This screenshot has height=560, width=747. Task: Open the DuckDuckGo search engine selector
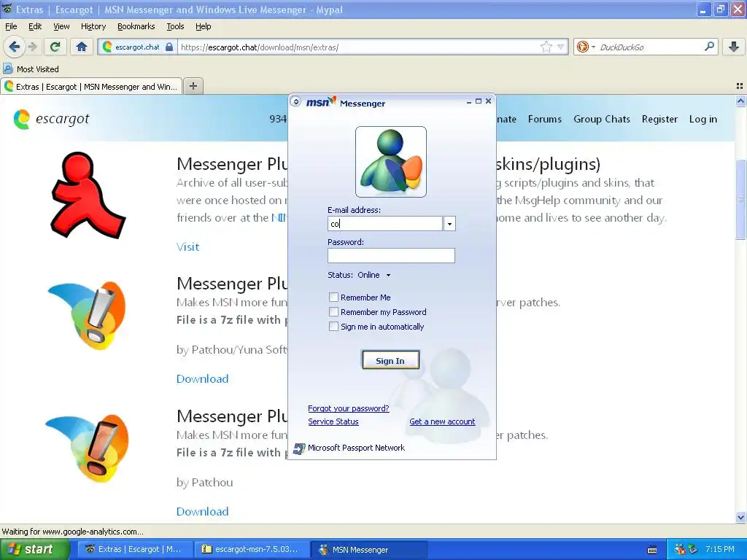tap(586, 47)
